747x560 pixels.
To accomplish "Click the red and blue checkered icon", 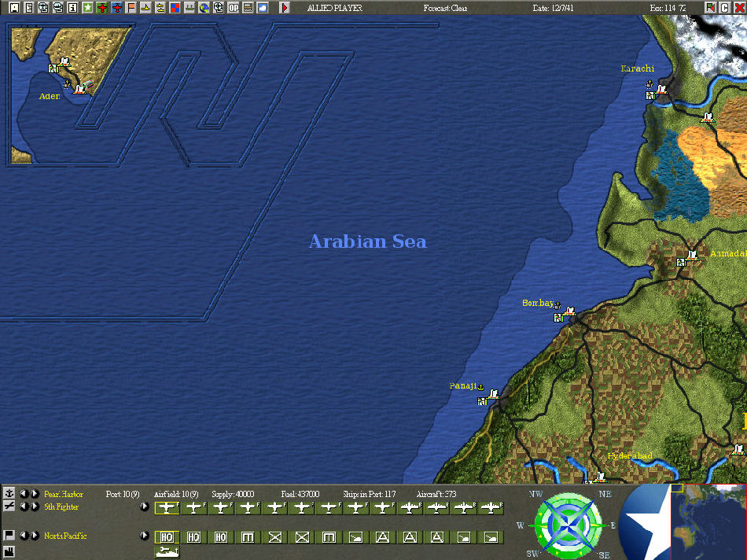I will point(175,8).
